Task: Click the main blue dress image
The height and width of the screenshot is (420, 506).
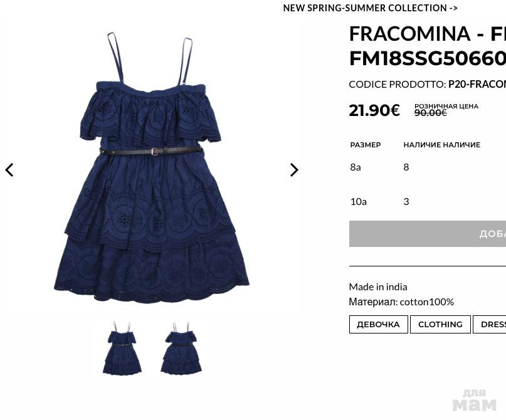Action: point(151,168)
